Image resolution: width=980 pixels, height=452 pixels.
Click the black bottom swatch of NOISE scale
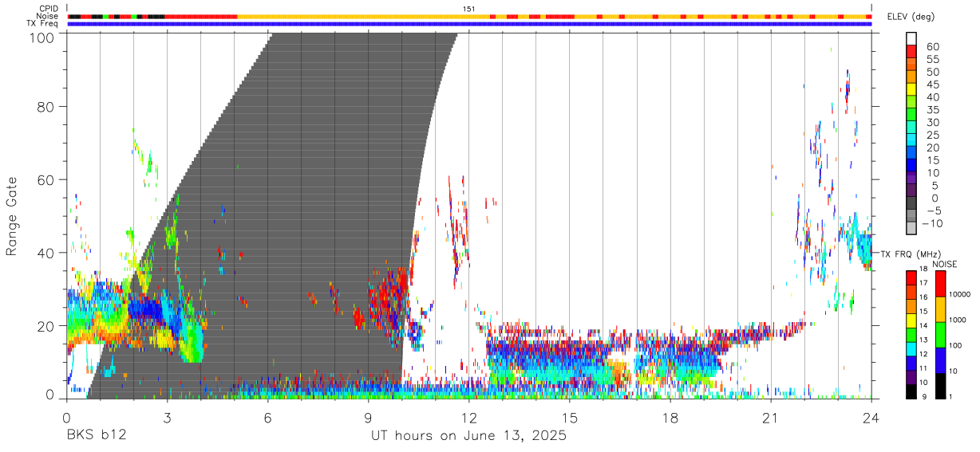tap(940, 386)
